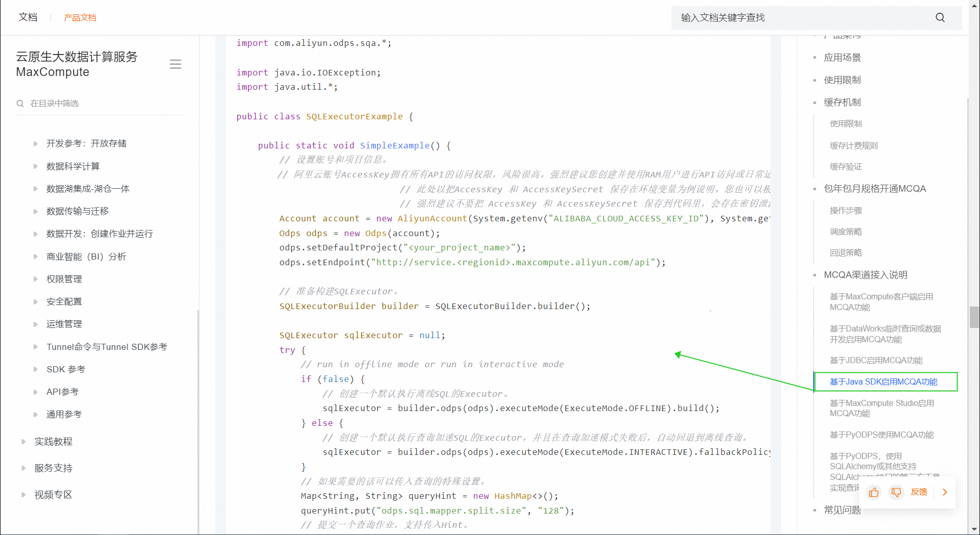Image resolution: width=980 pixels, height=535 pixels.
Task: Open SDK 参考 section
Action: coord(65,369)
